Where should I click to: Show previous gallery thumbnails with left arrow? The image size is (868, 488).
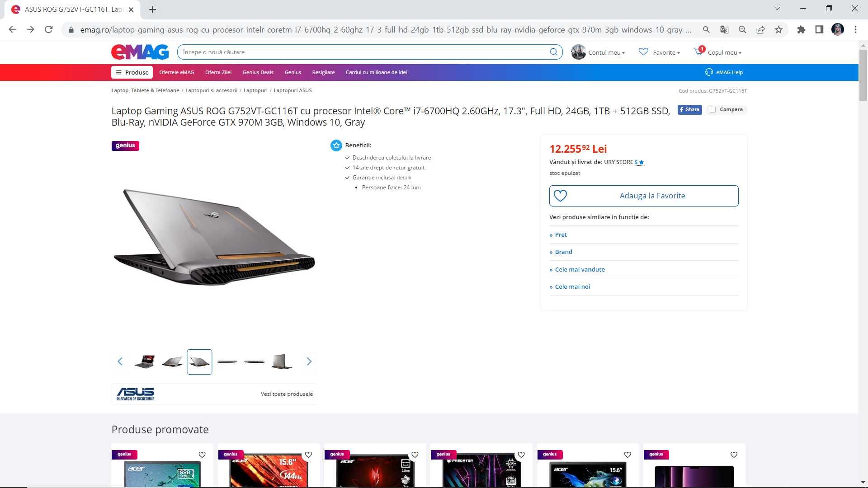(x=120, y=361)
